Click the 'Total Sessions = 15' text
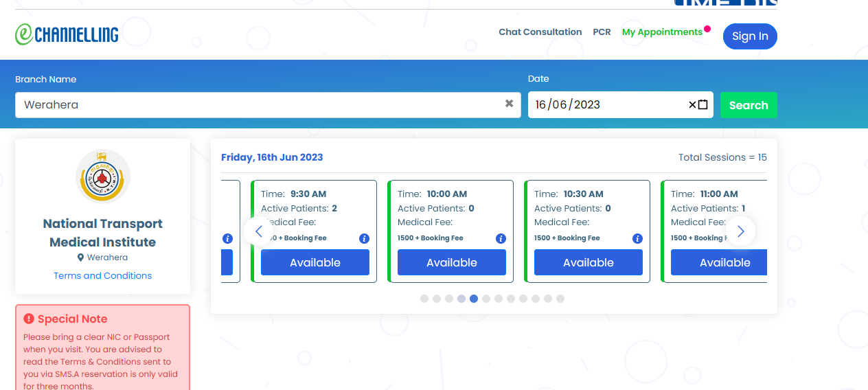This screenshot has width=868, height=390. [722, 157]
